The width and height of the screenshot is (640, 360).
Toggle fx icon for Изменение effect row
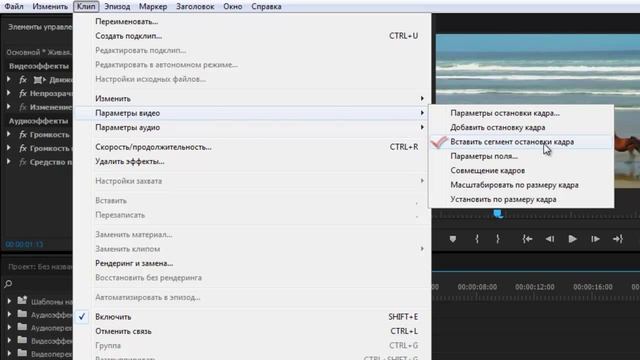23,107
